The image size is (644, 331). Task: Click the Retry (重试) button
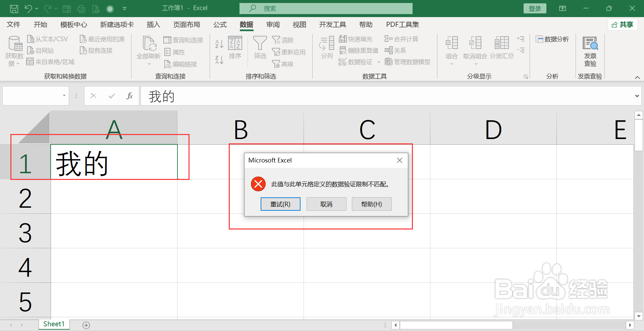(x=280, y=204)
